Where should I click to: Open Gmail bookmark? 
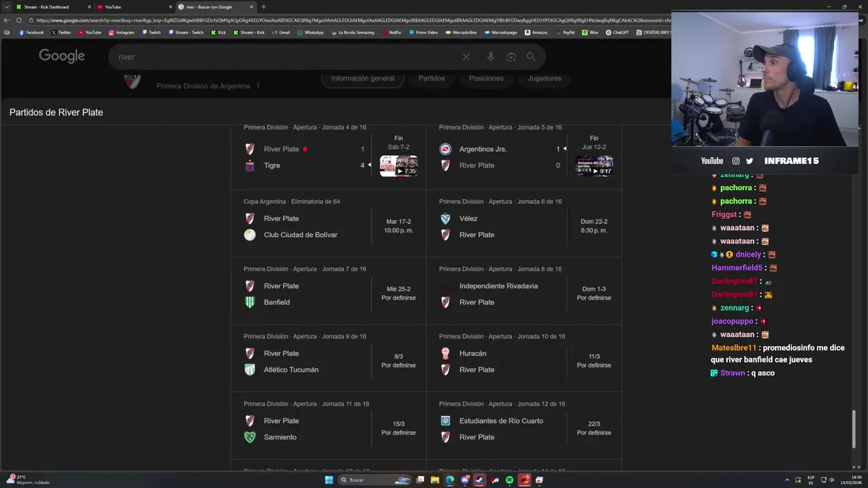coord(281,33)
